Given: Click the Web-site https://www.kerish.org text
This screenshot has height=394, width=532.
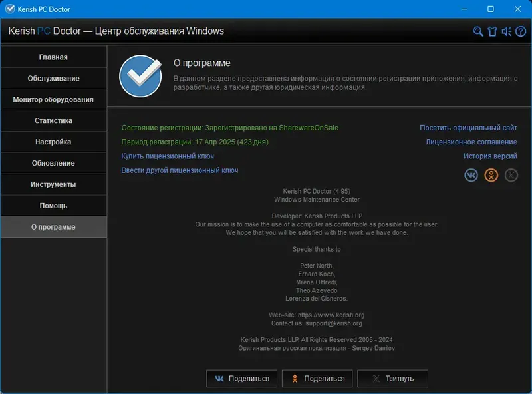Looking at the screenshot, I should [x=317, y=315].
